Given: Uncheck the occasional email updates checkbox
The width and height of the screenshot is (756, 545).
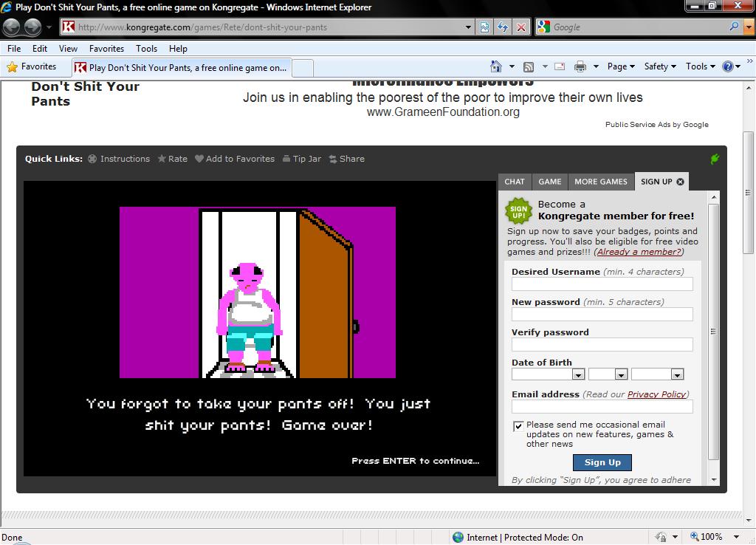Looking at the screenshot, I should click(x=518, y=426).
